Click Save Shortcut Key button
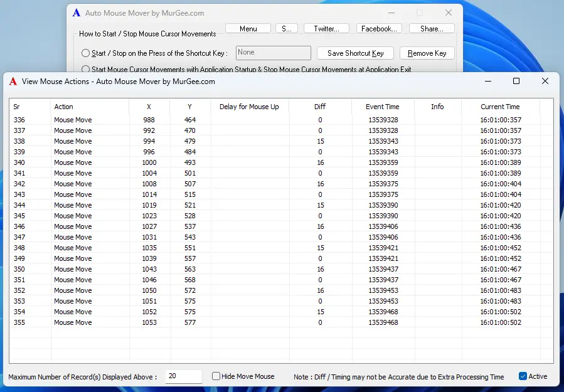The height and width of the screenshot is (392, 564). 355,53
